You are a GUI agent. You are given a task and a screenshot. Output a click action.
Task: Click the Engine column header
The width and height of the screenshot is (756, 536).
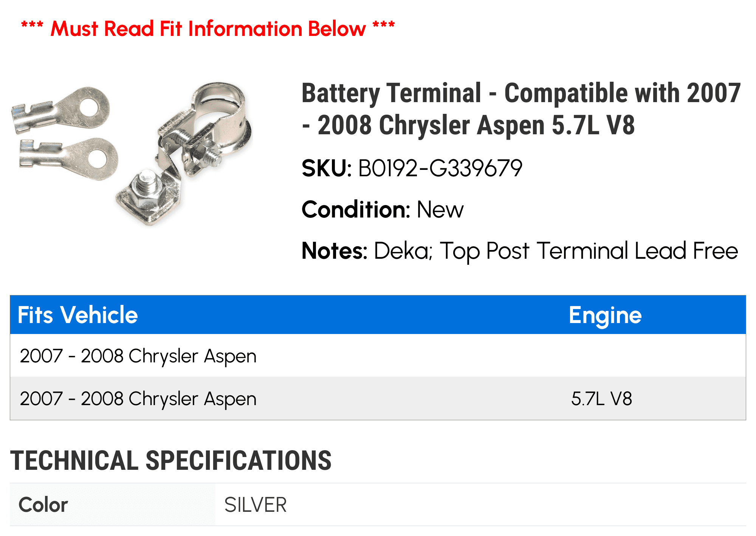click(x=605, y=315)
